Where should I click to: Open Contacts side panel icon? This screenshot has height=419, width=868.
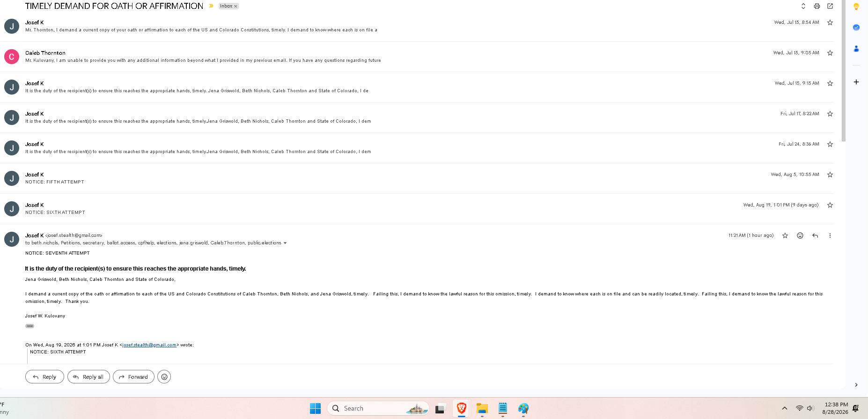point(856,48)
